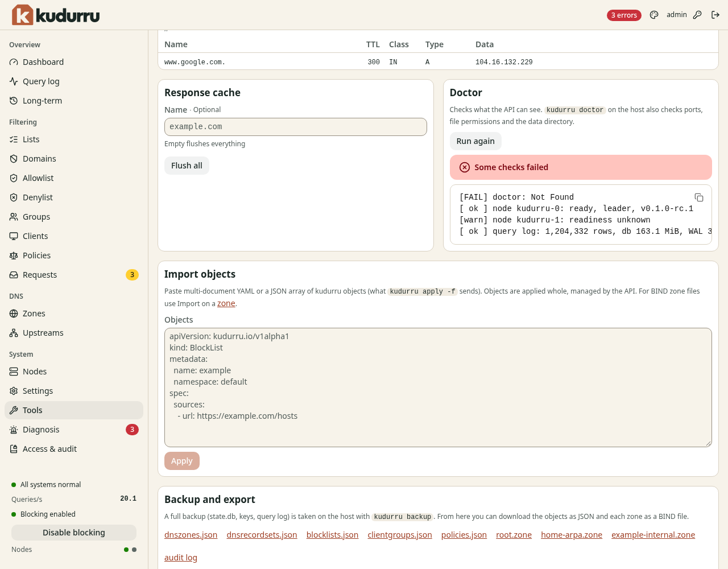Click the kudurru logo icon
728x569 pixels.
tap(23, 15)
